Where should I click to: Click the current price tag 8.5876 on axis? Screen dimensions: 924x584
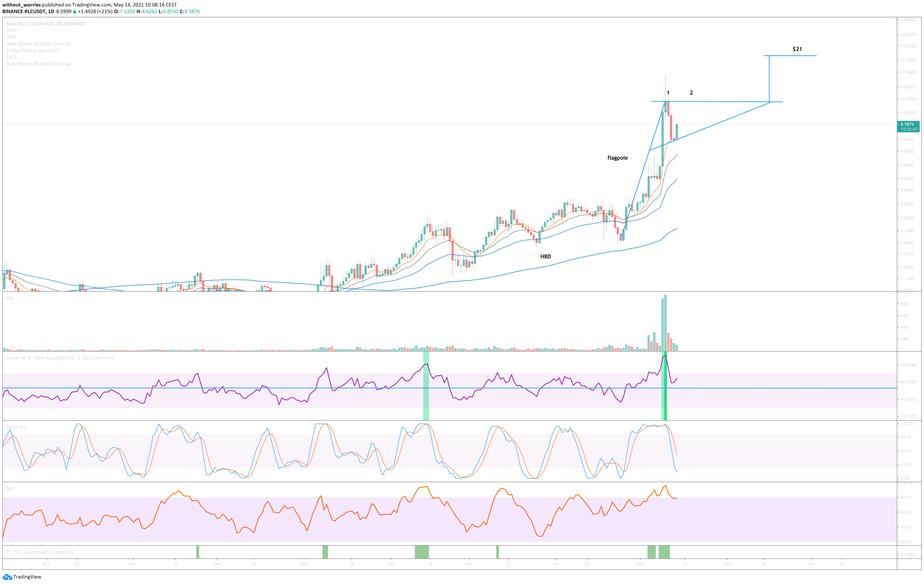(907, 124)
